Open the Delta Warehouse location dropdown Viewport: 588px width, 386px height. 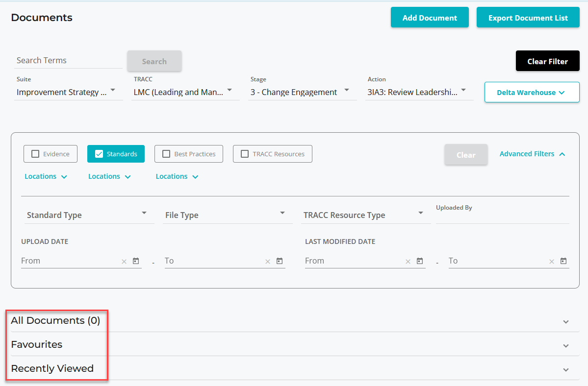[532, 92]
